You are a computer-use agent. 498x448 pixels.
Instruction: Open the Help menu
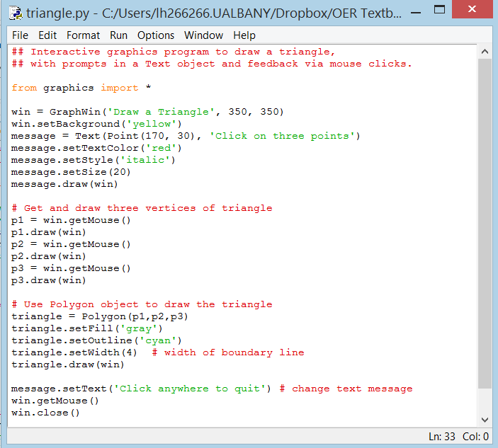[x=244, y=35]
